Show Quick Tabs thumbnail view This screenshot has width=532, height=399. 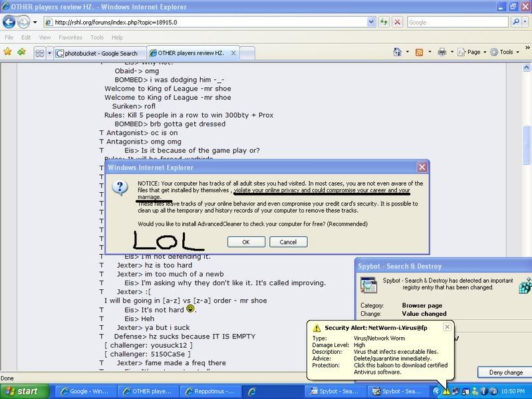click(x=40, y=53)
